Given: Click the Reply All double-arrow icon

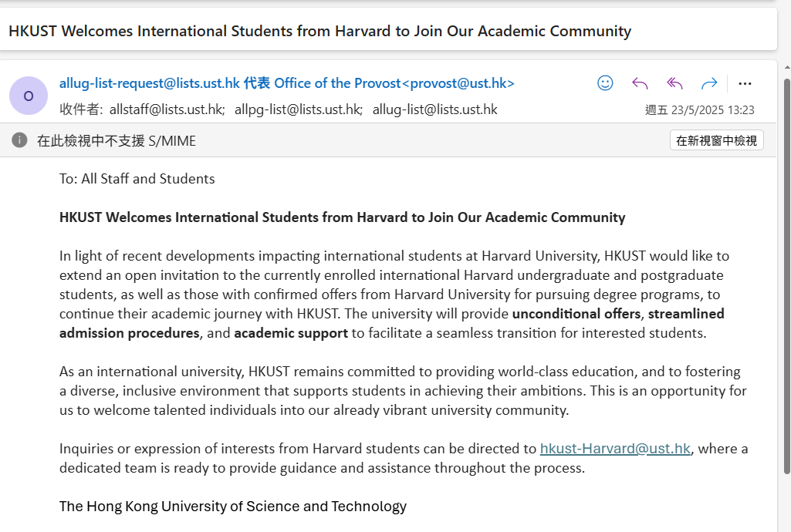Looking at the screenshot, I should (674, 83).
